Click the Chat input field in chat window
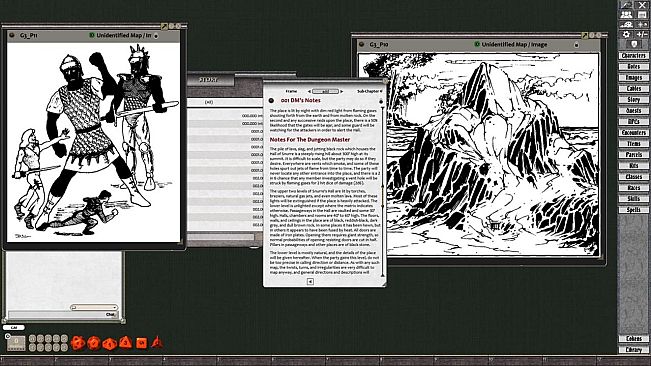651x366 pixels. click(x=62, y=315)
